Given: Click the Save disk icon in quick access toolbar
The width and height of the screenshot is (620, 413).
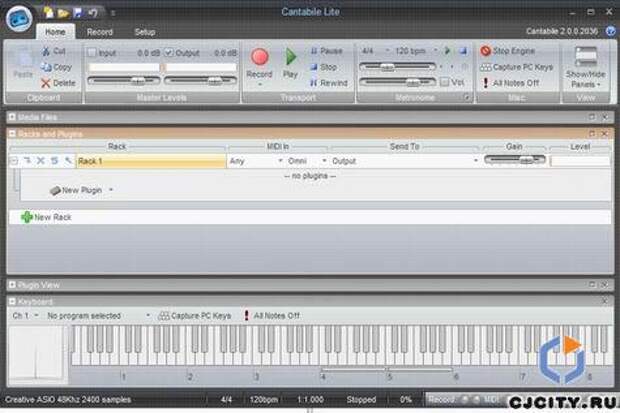Looking at the screenshot, I should [x=78, y=13].
